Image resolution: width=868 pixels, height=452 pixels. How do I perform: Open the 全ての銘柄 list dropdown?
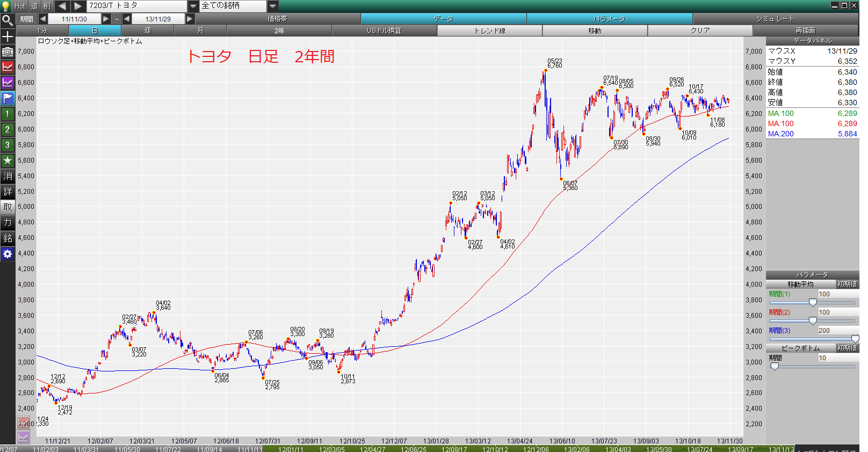tap(273, 6)
